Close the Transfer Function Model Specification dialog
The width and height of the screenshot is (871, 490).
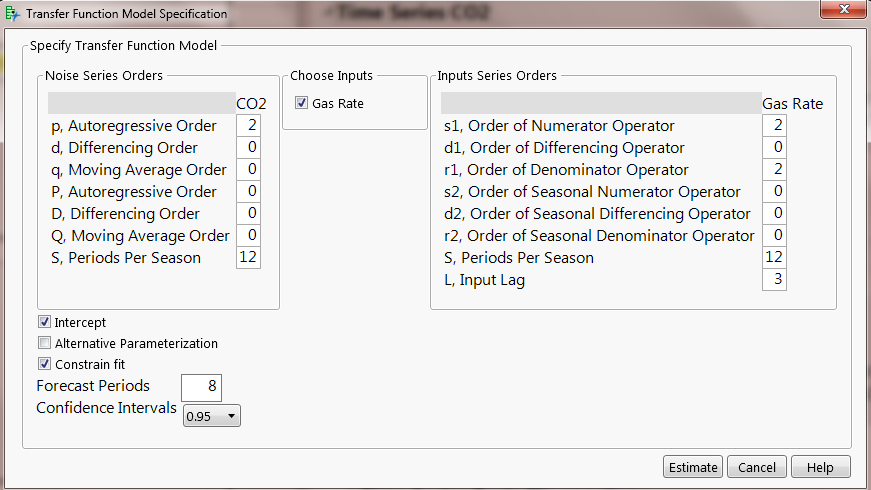coord(843,9)
